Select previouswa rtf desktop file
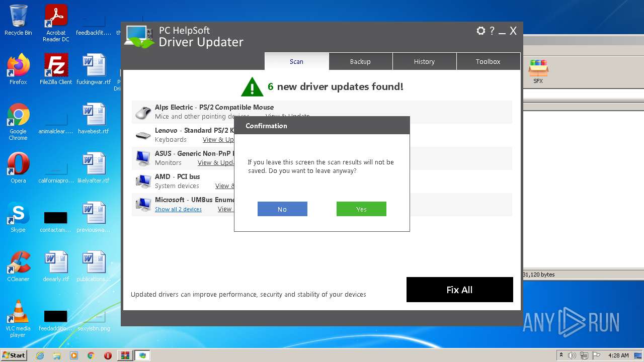644x362 pixels. [94, 217]
